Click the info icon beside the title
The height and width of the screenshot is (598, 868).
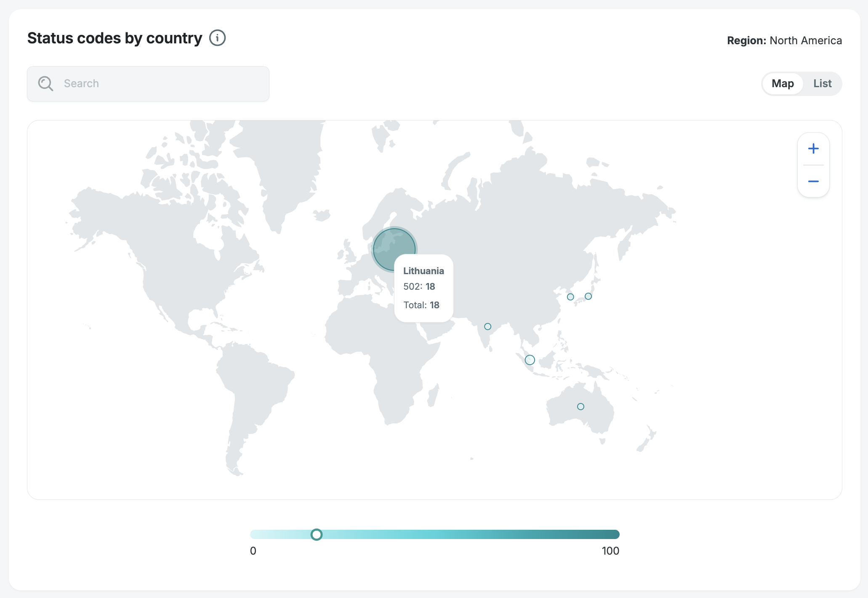(x=217, y=38)
